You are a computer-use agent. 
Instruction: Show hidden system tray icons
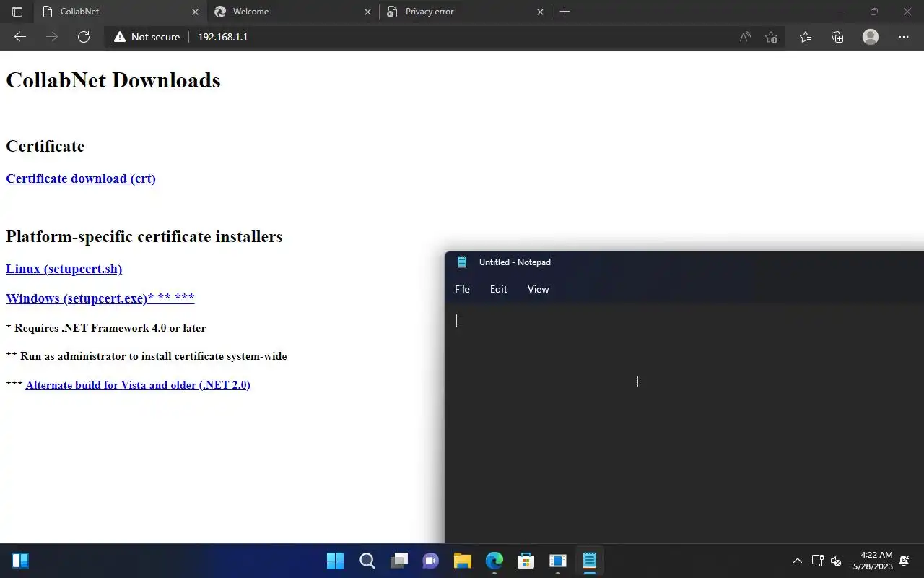click(x=797, y=561)
